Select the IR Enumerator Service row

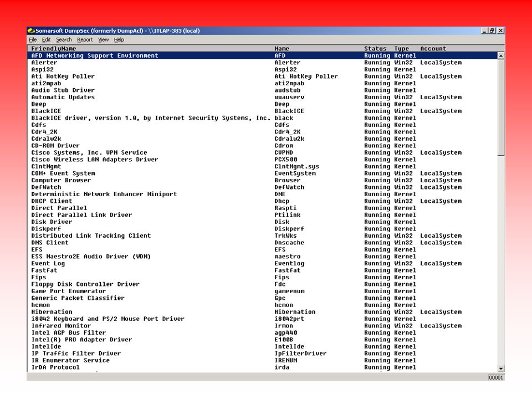(x=262, y=360)
